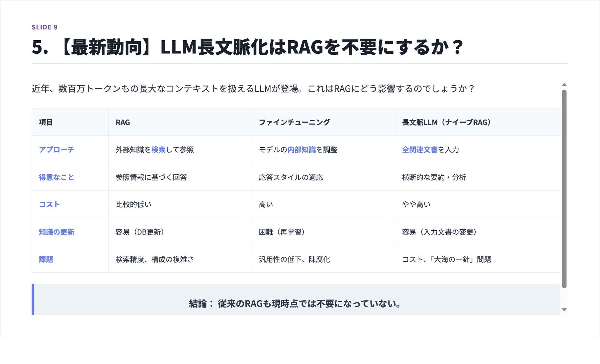Click the 課題 row label
The image size is (600, 364).
pyautogui.click(x=46, y=259)
